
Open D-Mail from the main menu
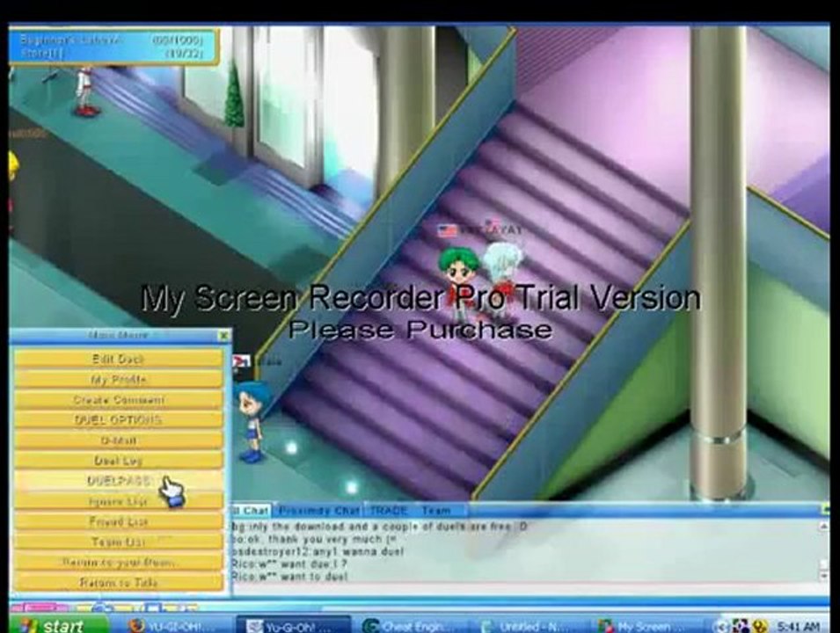[119, 440]
